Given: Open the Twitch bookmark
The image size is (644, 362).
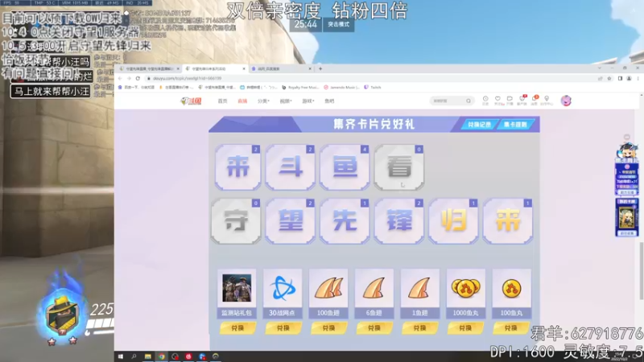Looking at the screenshot, I should click(x=373, y=88).
